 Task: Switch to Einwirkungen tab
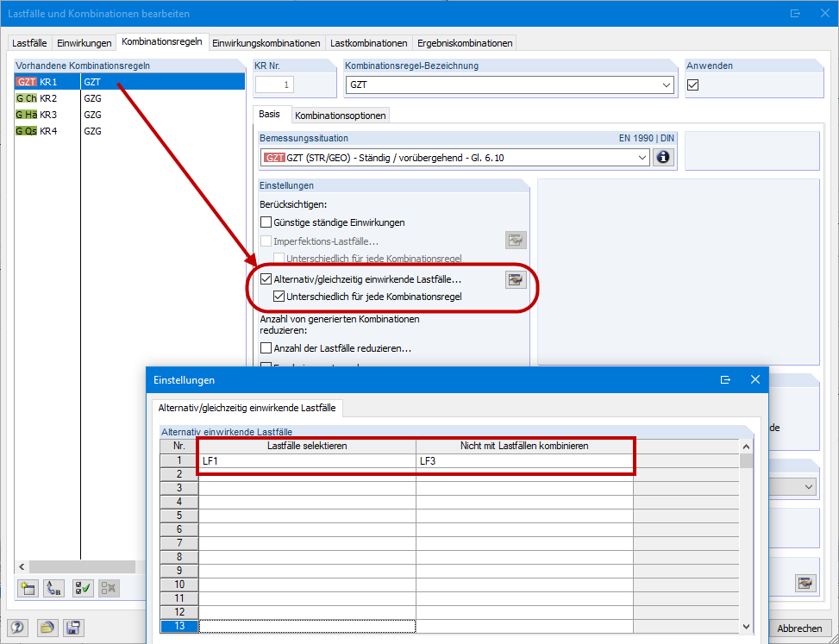(84, 43)
